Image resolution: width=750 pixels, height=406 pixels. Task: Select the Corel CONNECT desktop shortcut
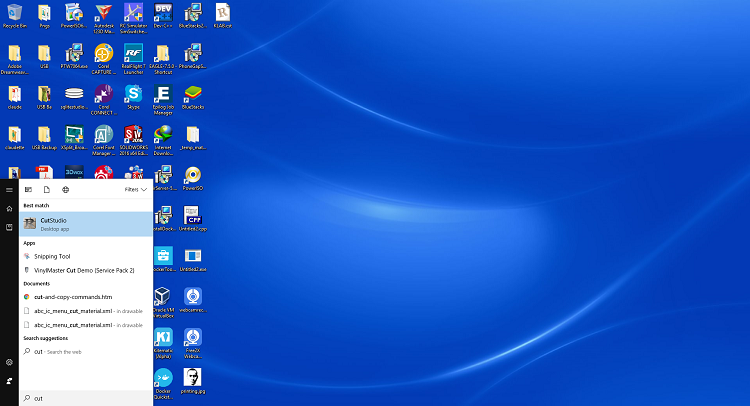click(104, 100)
